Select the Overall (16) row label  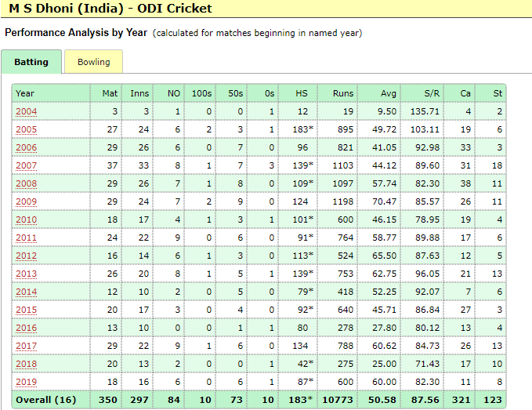pyautogui.click(x=45, y=400)
